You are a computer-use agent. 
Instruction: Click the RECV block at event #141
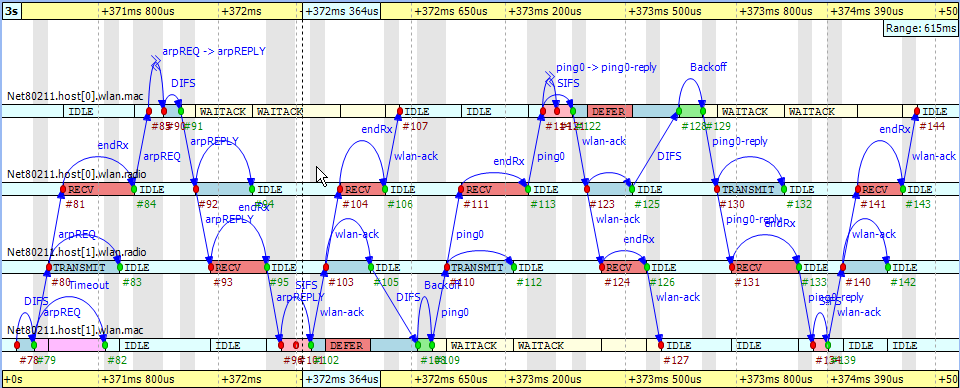click(880, 189)
